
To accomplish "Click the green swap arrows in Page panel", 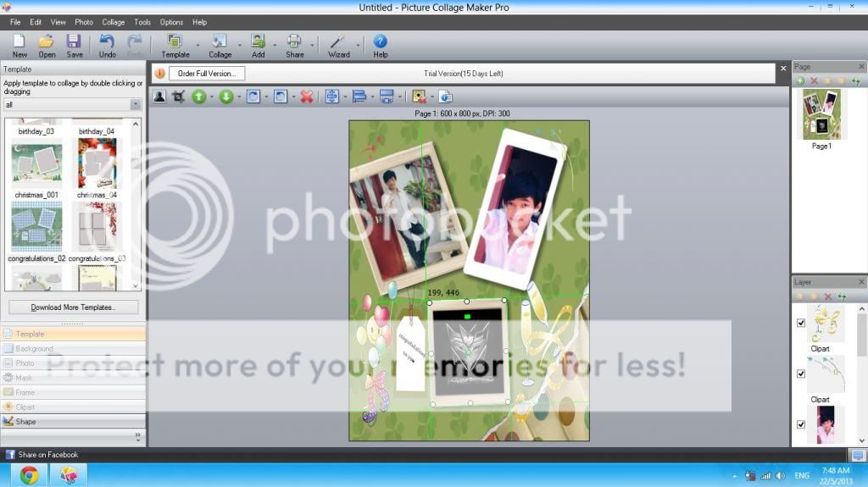I will [856, 80].
